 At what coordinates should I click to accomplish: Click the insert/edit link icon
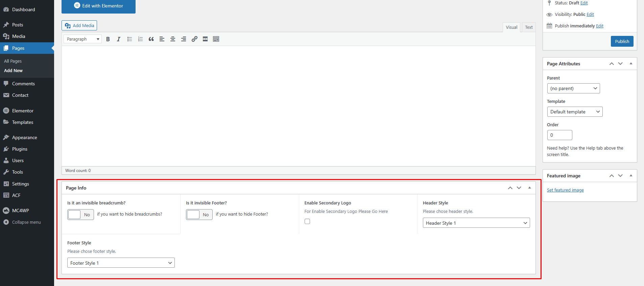[x=194, y=39]
